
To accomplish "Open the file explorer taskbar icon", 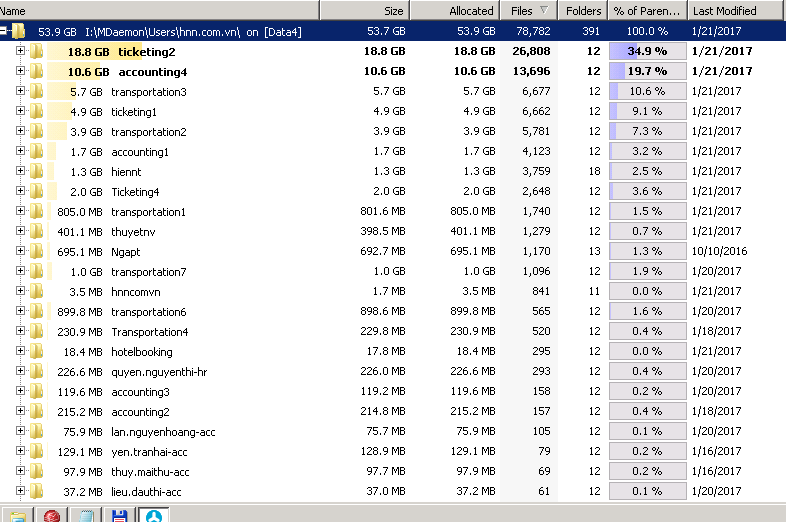I will tap(18, 515).
